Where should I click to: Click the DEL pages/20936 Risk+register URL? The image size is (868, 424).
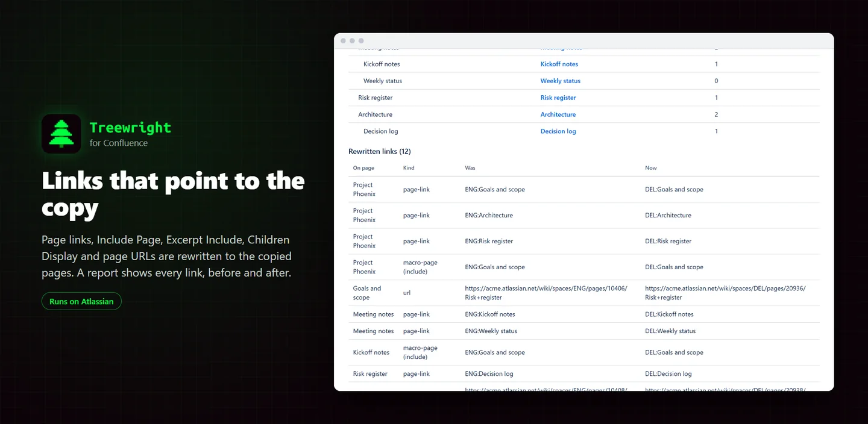pyautogui.click(x=725, y=293)
